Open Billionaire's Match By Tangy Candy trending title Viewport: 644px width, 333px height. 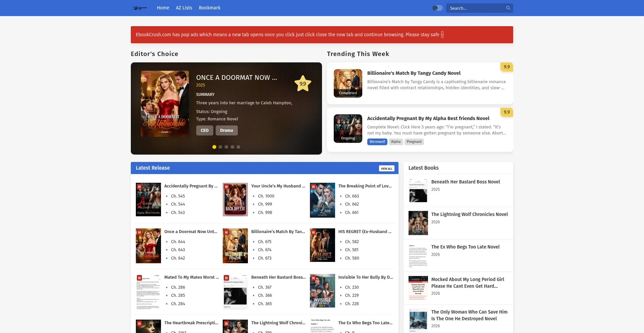[414, 73]
